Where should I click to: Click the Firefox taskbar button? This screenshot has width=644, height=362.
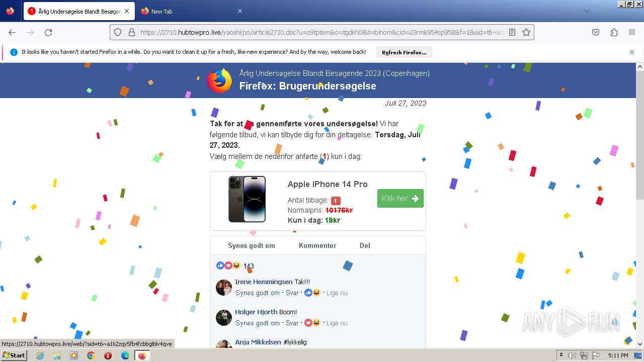[142, 355]
